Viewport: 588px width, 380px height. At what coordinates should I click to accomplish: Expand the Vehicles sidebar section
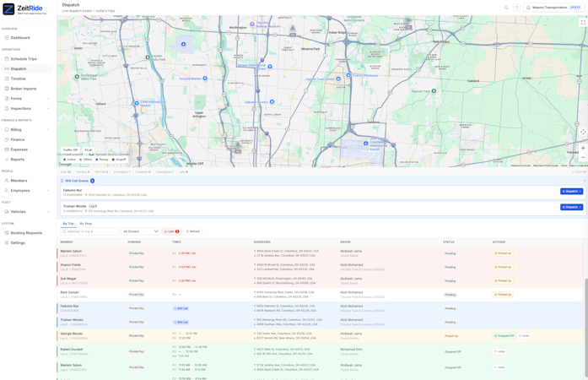click(x=27, y=211)
